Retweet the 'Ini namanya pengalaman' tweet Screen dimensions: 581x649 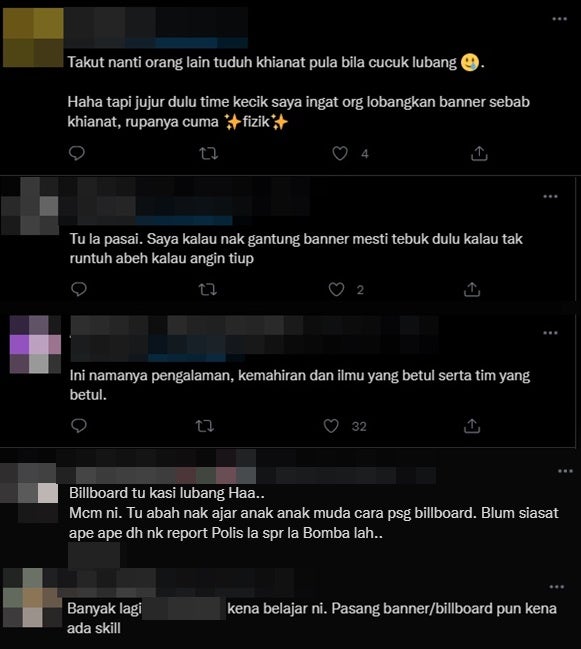tap(204, 426)
